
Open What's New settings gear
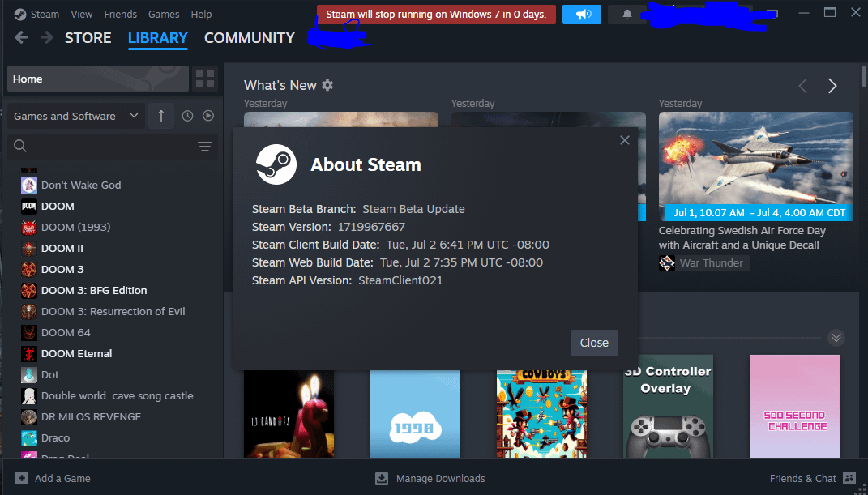coord(327,85)
